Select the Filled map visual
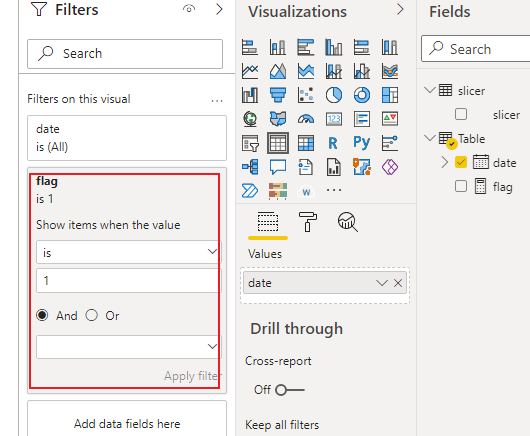Image resolution: width=530 pixels, height=436 pixels. 278,119
